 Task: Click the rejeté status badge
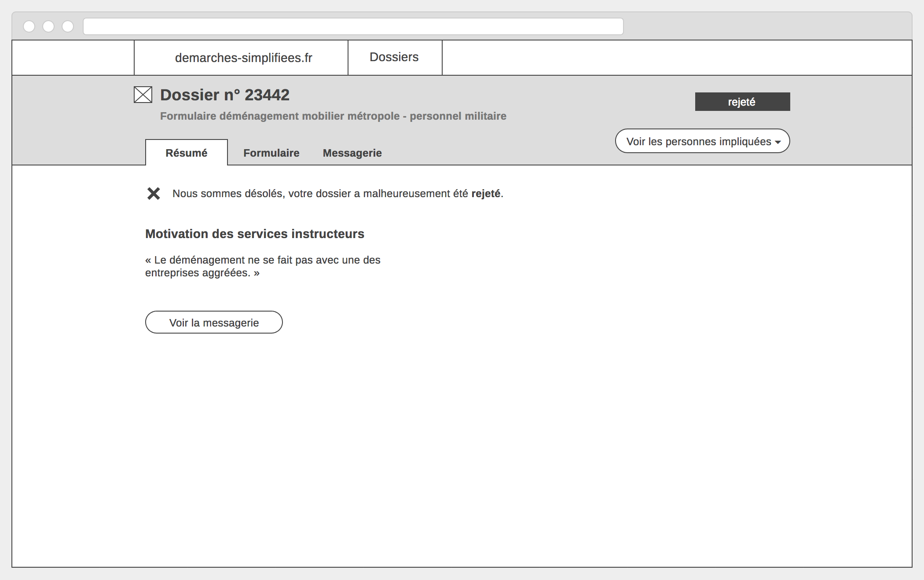click(742, 101)
